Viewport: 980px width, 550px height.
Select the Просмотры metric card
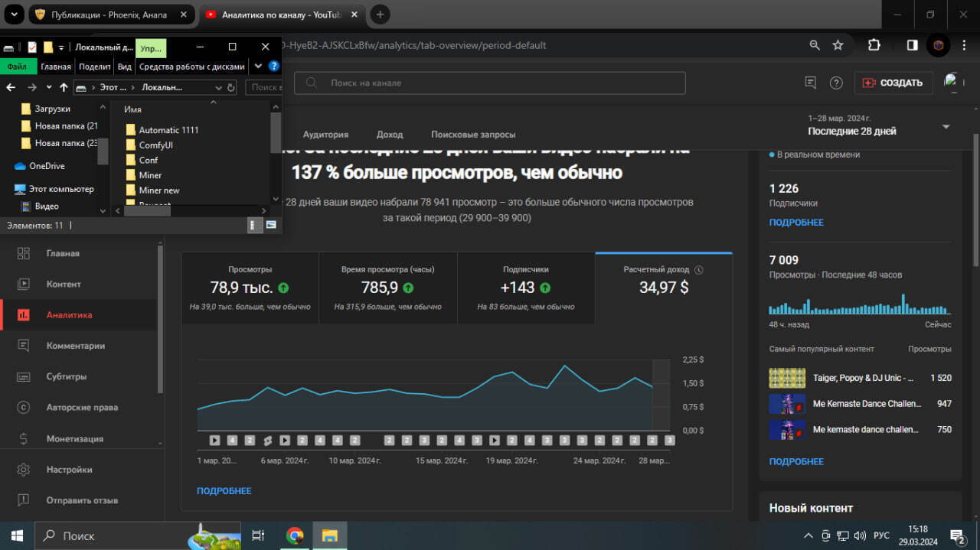(x=250, y=288)
